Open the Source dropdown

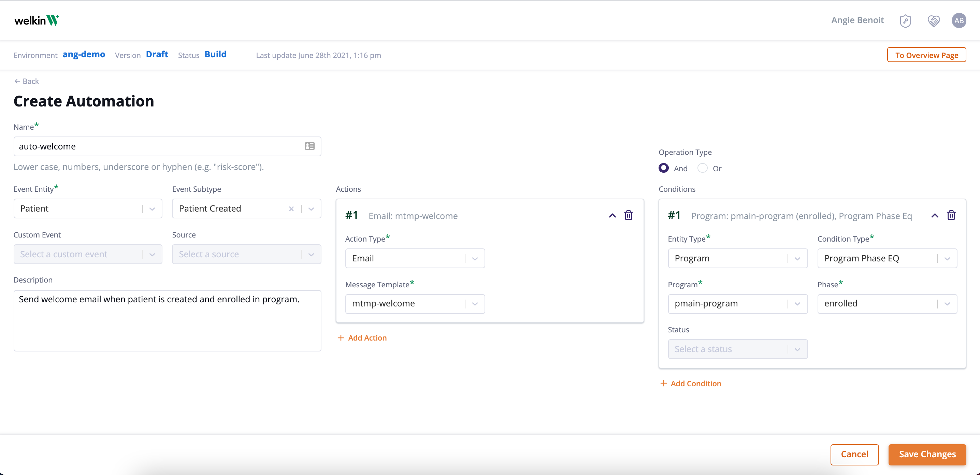[246, 254]
